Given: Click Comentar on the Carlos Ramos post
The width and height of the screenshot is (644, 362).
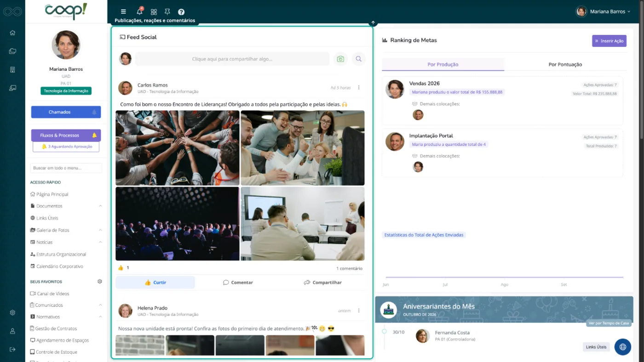Looking at the screenshot, I should coord(238,283).
